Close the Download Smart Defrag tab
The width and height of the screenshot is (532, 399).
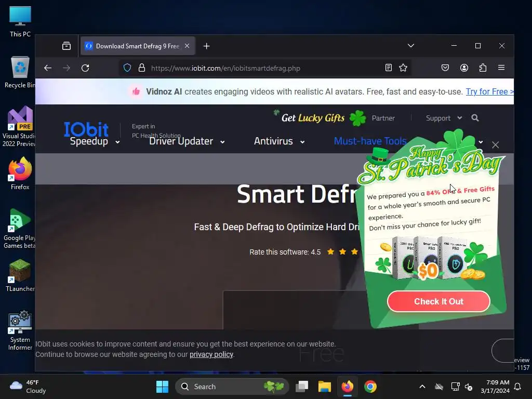click(x=187, y=46)
